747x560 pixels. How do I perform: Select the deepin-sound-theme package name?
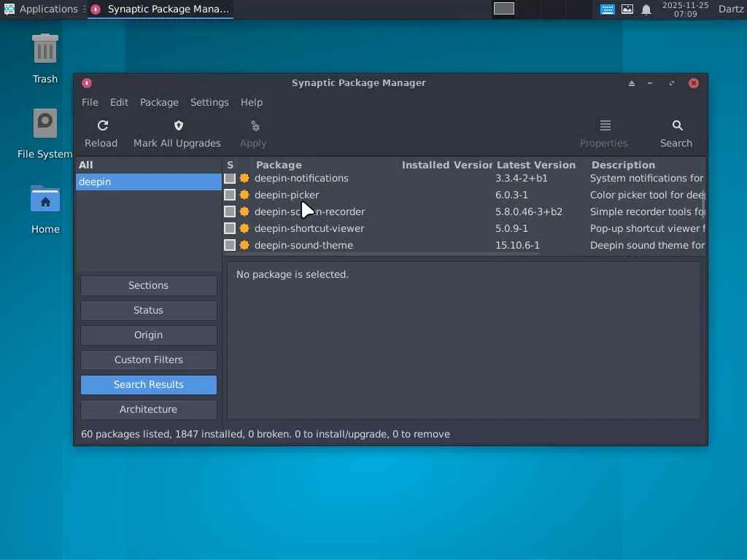point(303,245)
